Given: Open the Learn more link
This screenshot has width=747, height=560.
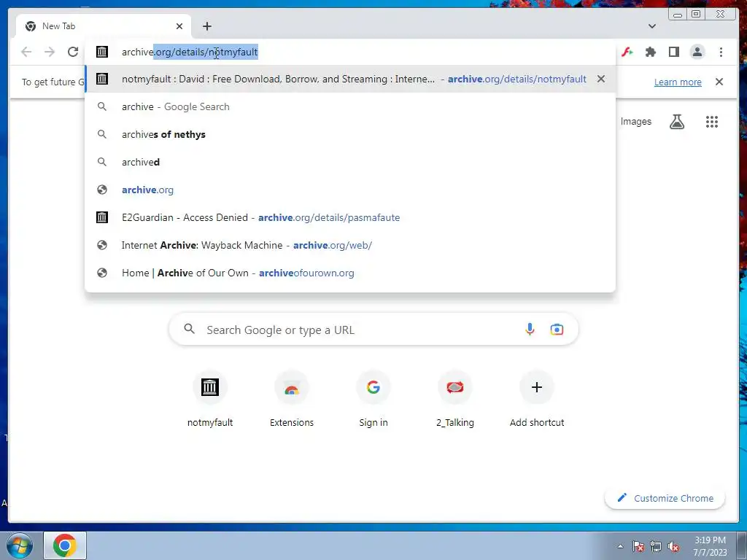Looking at the screenshot, I should 678,82.
